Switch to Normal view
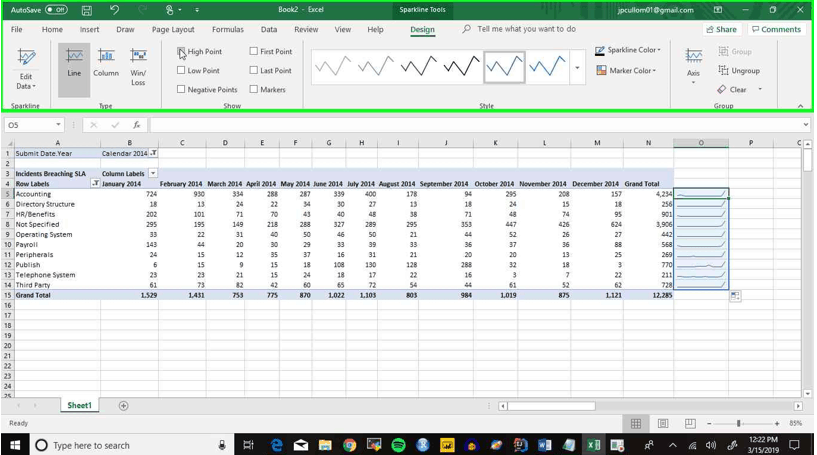817x455 pixels. click(636, 424)
